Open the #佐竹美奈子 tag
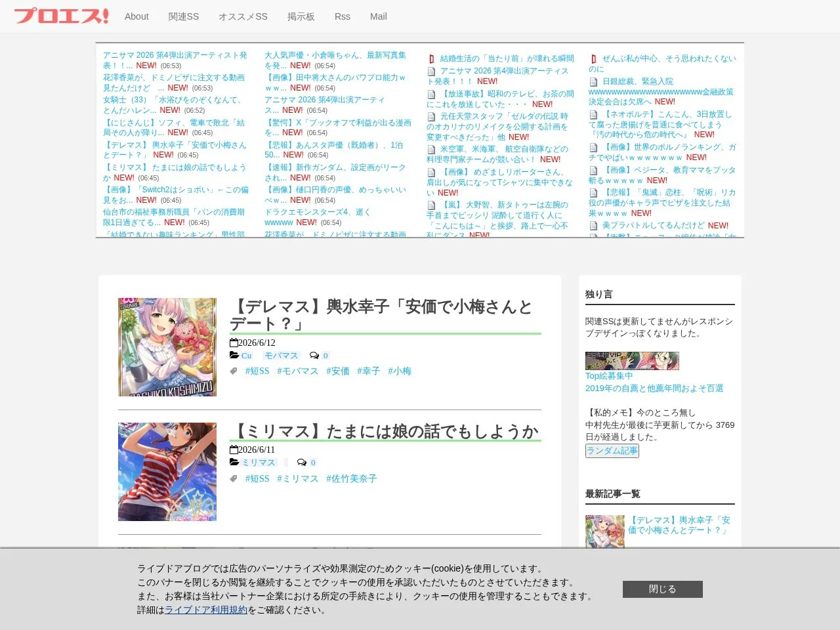Image resolution: width=840 pixels, height=630 pixels. click(x=352, y=479)
